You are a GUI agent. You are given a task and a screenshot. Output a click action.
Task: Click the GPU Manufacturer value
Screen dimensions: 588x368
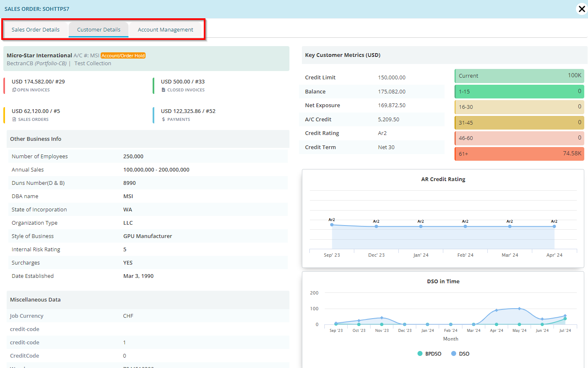[148, 236]
